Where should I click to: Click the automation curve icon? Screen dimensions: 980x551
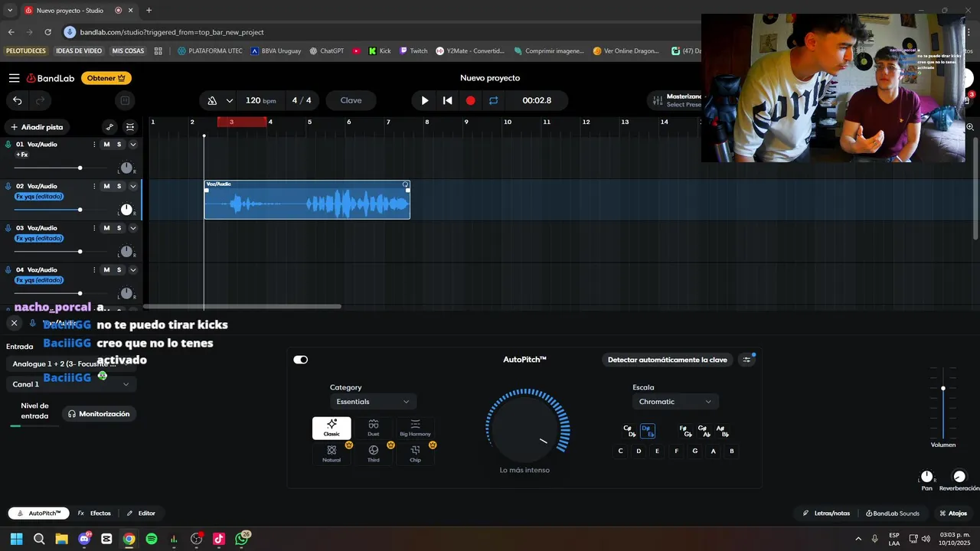pos(109,127)
